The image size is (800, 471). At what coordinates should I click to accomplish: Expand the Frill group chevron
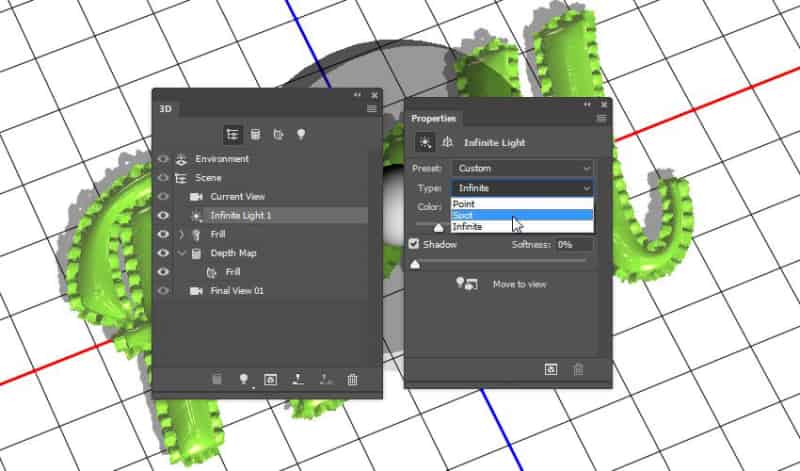click(x=182, y=235)
